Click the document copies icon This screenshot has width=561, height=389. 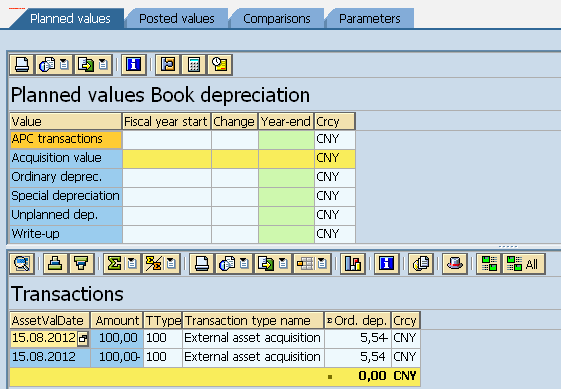pyautogui.click(x=421, y=264)
